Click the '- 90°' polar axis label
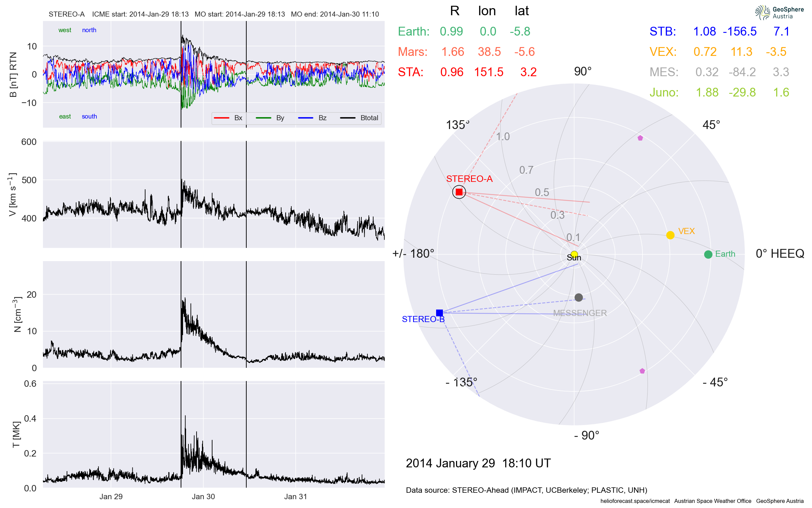The height and width of the screenshot is (508, 812). tap(587, 436)
